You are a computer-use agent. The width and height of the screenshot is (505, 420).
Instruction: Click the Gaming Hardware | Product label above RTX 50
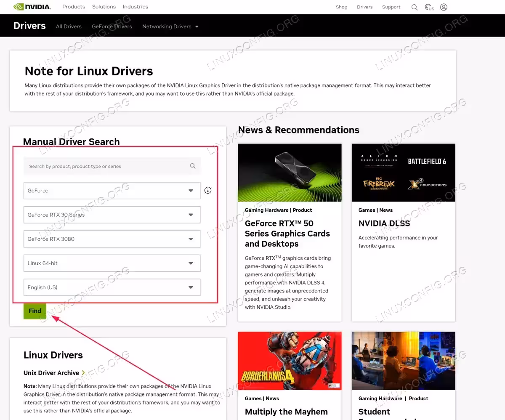(x=278, y=210)
